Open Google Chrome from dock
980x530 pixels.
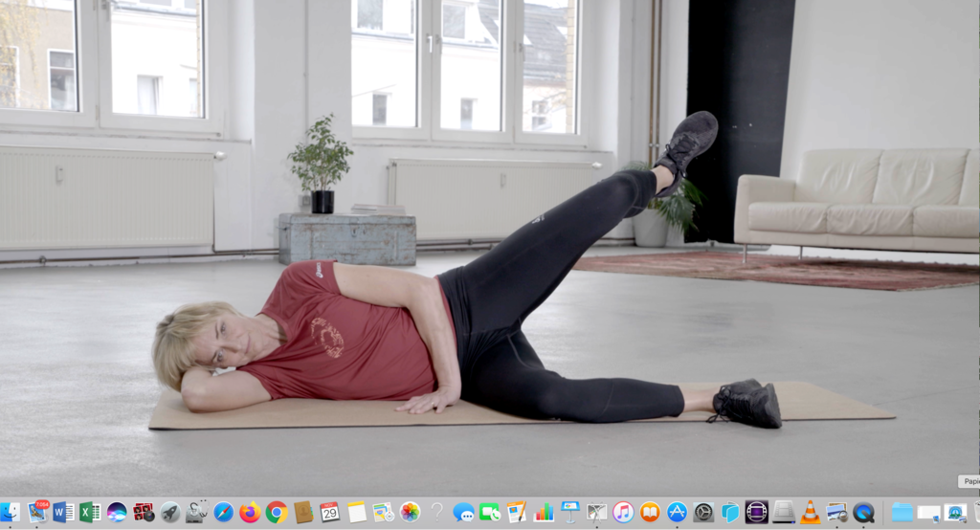[277, 512]
